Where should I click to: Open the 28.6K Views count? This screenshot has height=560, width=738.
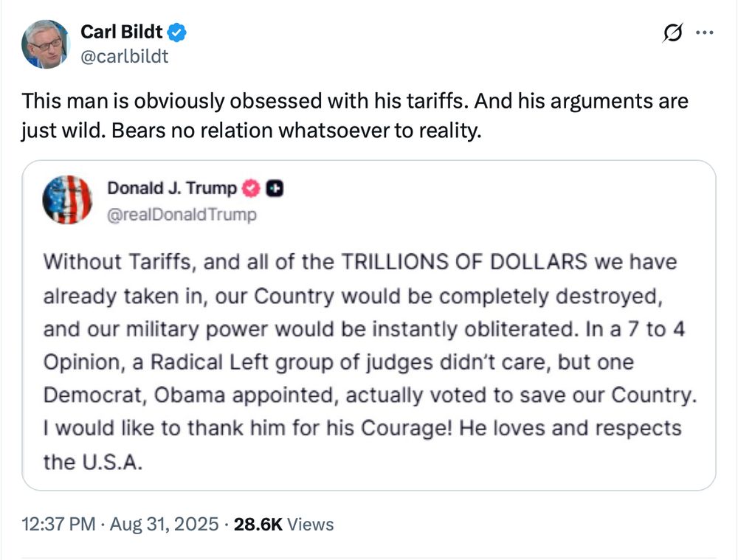[x=284, y=525]
